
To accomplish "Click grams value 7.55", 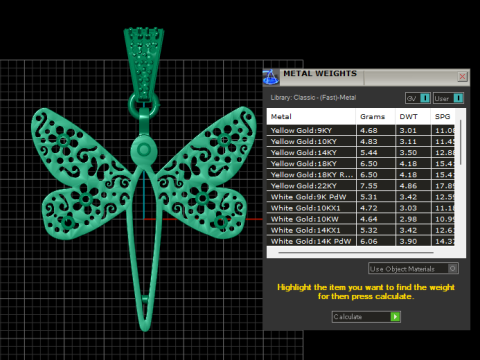I will [x=369, y=186].
